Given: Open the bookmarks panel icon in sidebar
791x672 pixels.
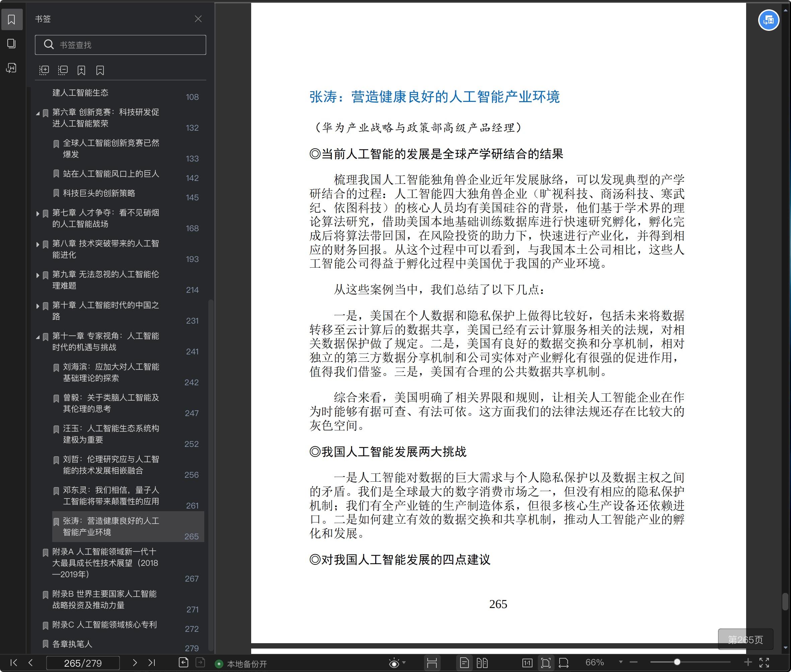Looking at the screenshot, I should coord(11,19).
